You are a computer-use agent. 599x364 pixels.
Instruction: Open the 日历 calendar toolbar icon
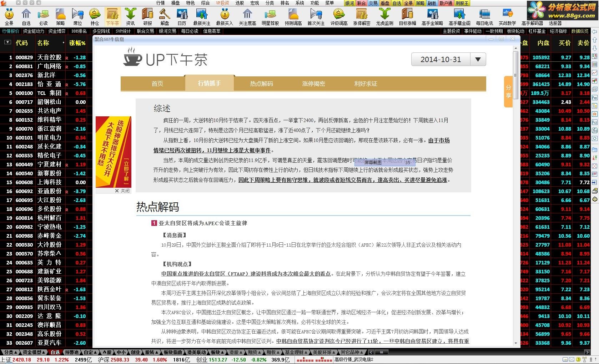pos(182,17)
